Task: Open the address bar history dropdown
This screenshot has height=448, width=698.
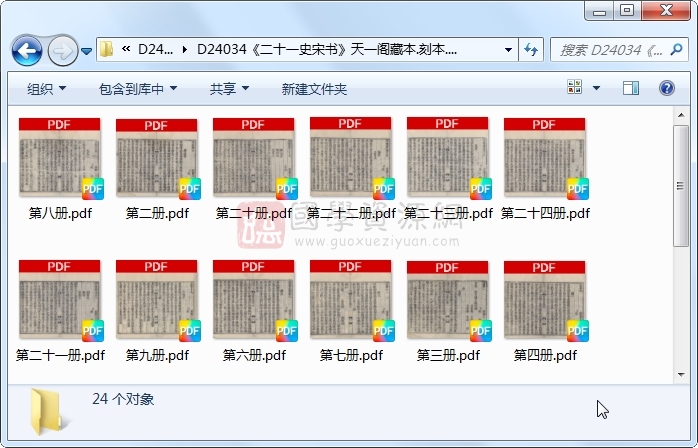Action: [508, 49]
